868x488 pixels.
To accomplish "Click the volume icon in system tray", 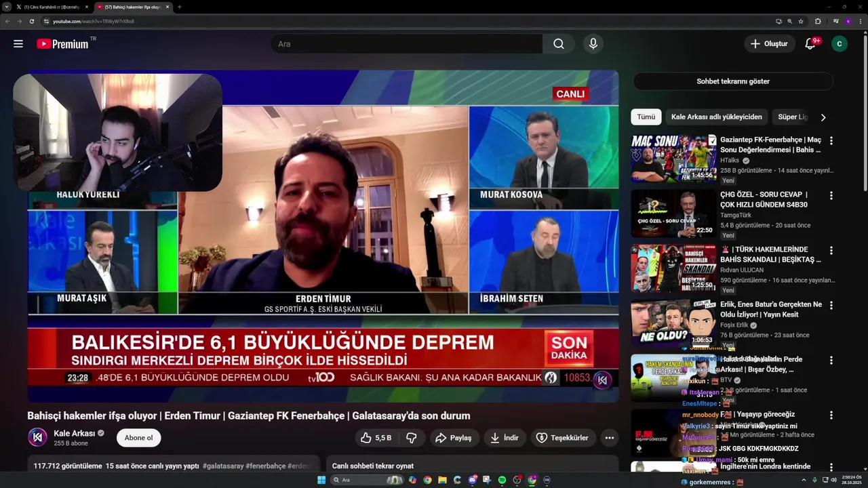I will (x=833, y=480).
